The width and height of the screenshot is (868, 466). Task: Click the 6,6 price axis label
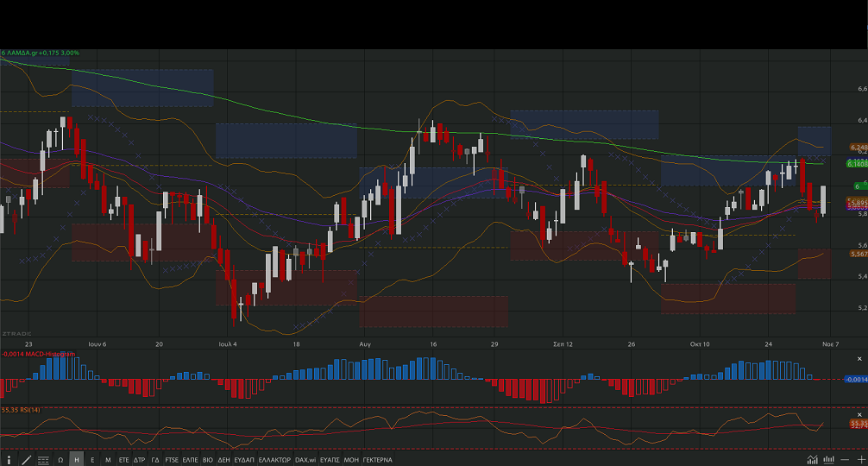click(x=862, y=89)
